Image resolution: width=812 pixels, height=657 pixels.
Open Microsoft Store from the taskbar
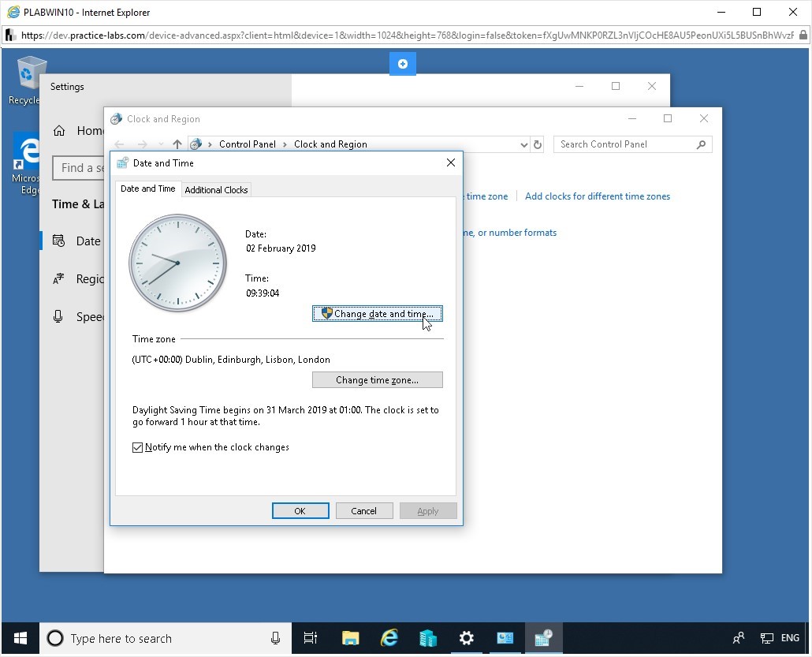428,638
